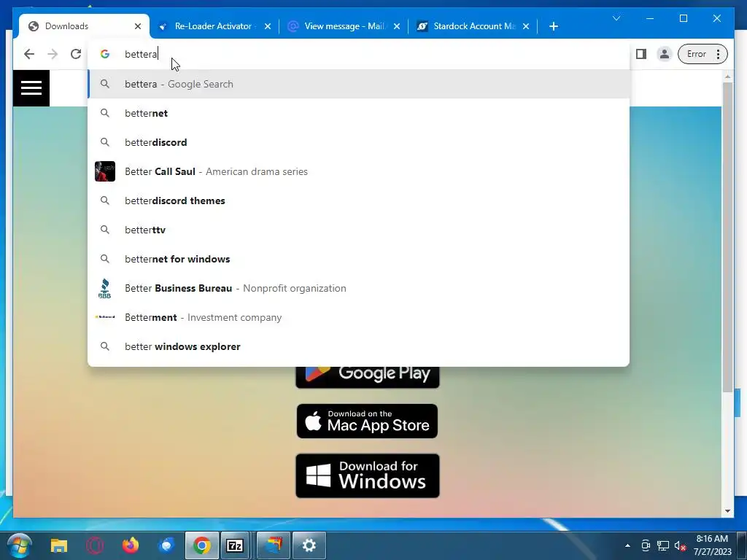Select the 'bettera - Google Search' suggestion
The height and width of the screenshot is (560, 747).
pyautogui.click(x=358, y=84)
